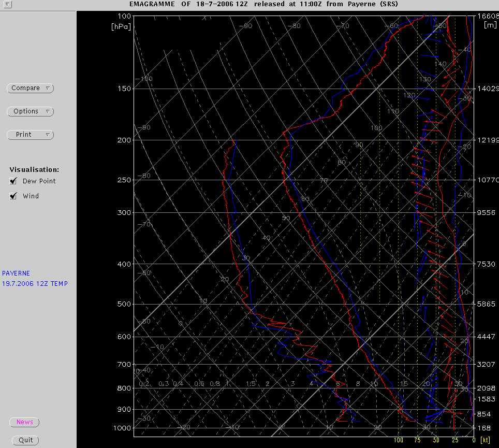Open the Compare dropdown menu
Screen dimensions: 499x448
(x=31, y=88)
